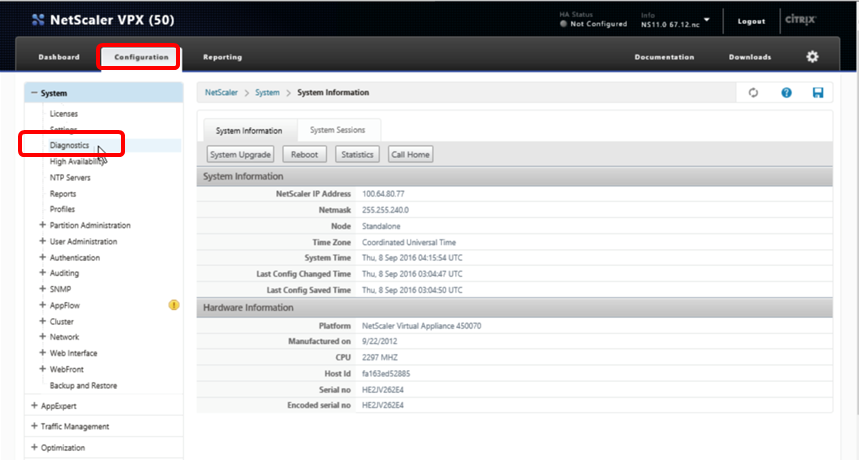The width and height of the screenshot is (859, 460).
Task: Expand Partition Administration node
Action: pyautogui.click(x=42, y=225)
